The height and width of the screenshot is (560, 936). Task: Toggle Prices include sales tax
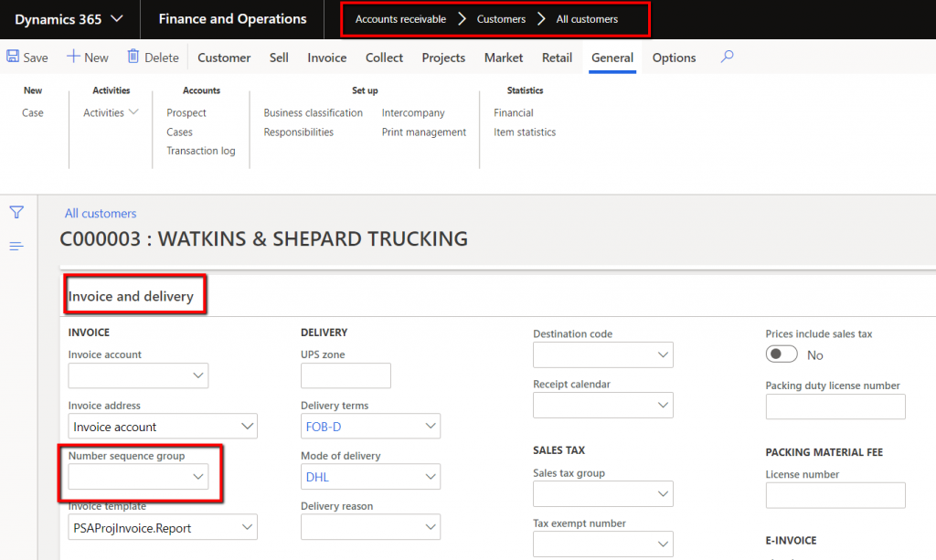coord(782,355)
